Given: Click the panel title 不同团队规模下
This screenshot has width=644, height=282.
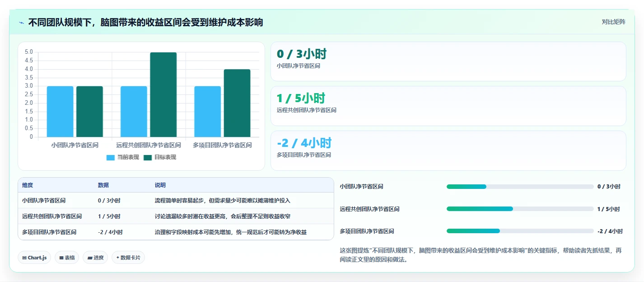Looking at the screenshot, I should [146, 22].
